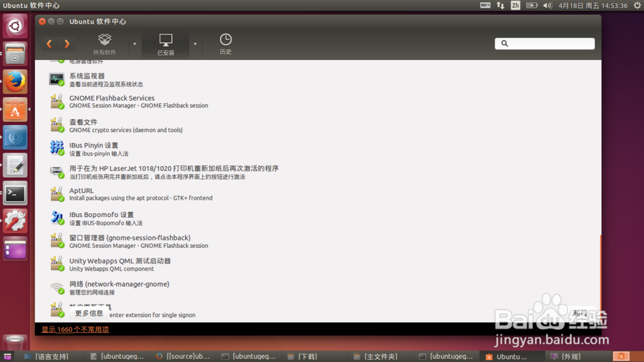
Task: Go forward with the right arrow button
Action: click(66, 44)
